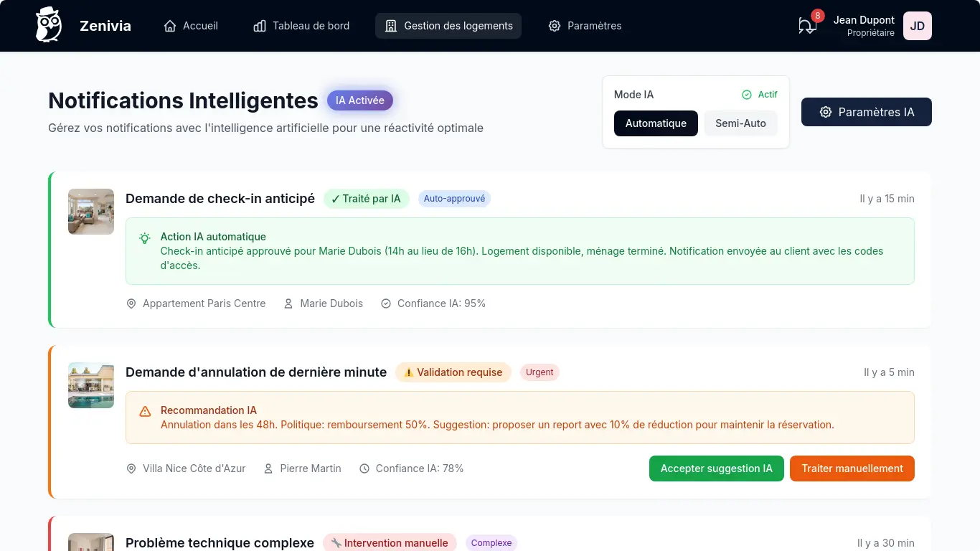The height and width of the screenshot is (551, 980).
Task: Click the location pin beside Appartement Paris Centre
Action: (x=131, y=303)
